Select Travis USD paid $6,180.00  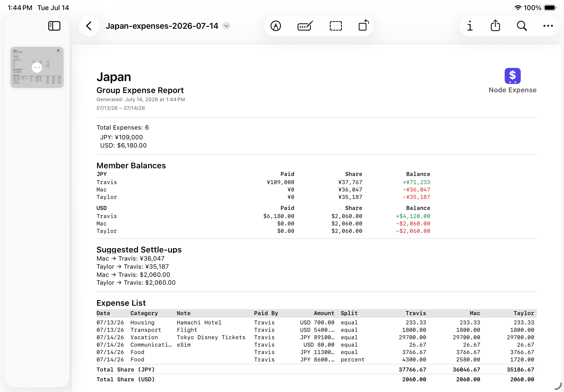coord(279,216)
